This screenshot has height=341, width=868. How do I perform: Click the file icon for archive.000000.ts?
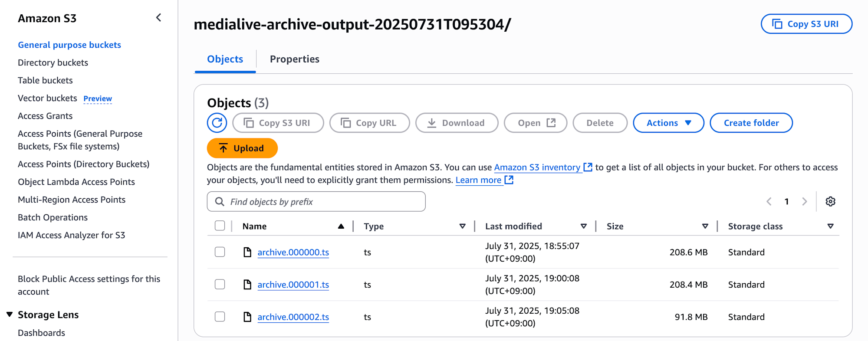[247, 252]
